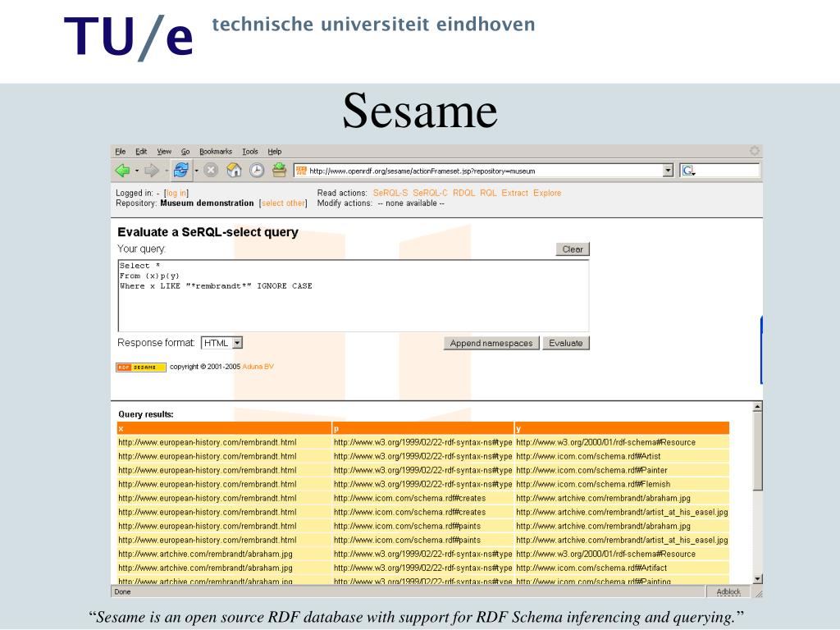Click the blue Reload page icon
840x630 pixels.
pyautogui.click(x=181, y=171)
